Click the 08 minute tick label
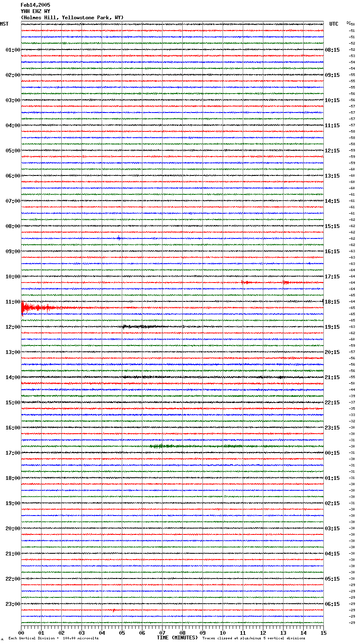The image size is (357, 644). (x=182, y=633)
